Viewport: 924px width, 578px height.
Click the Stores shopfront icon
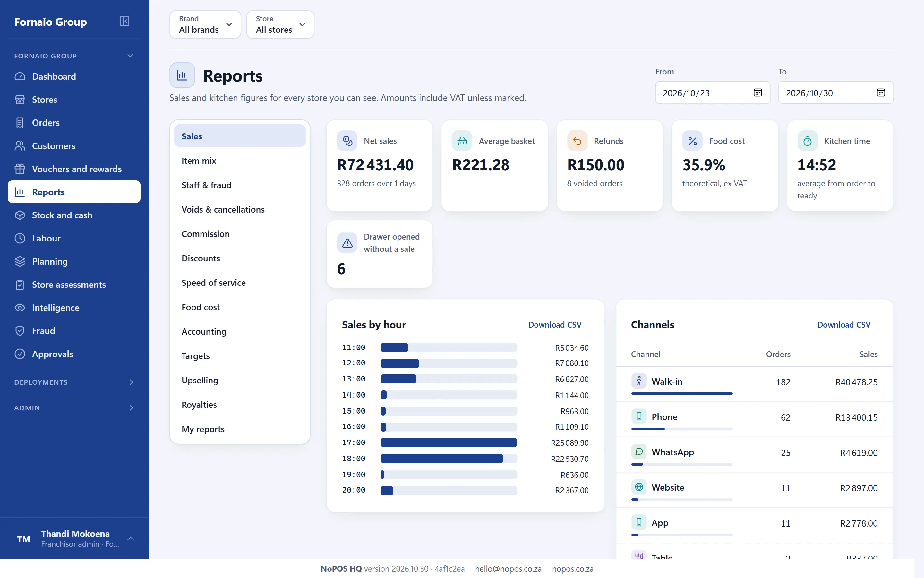(x=20, y=100)
